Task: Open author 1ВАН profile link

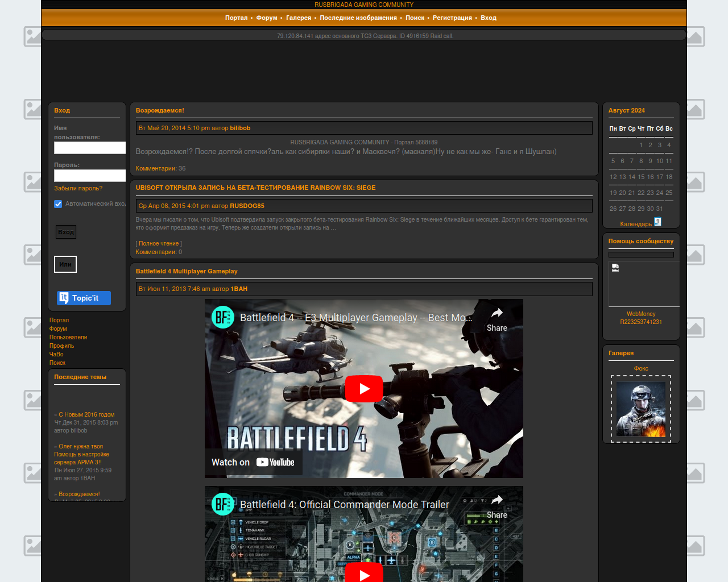Action: tap(239, 289)
